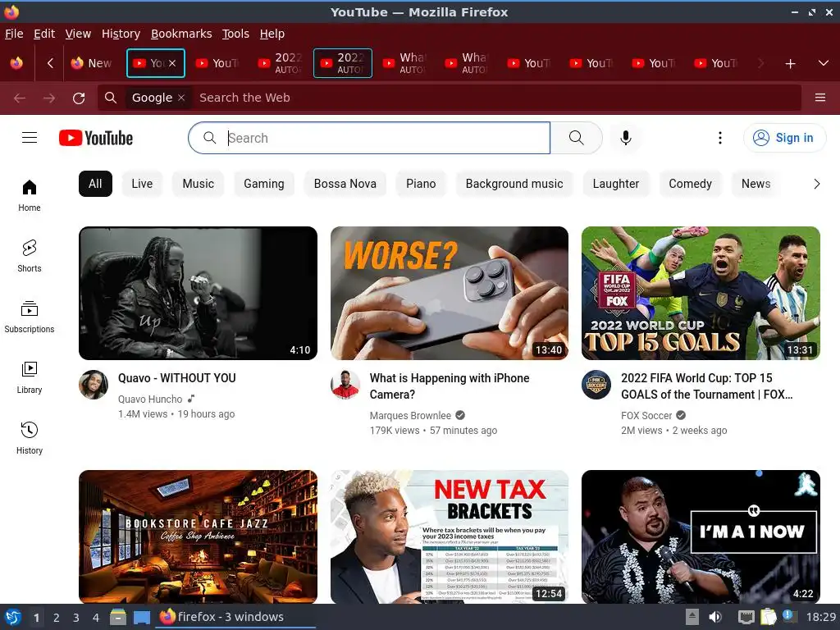Image resolution: width=840 pixels, height=630 pixels.
Task: Show more category chips with right chevron
Action: pos(816,185)
